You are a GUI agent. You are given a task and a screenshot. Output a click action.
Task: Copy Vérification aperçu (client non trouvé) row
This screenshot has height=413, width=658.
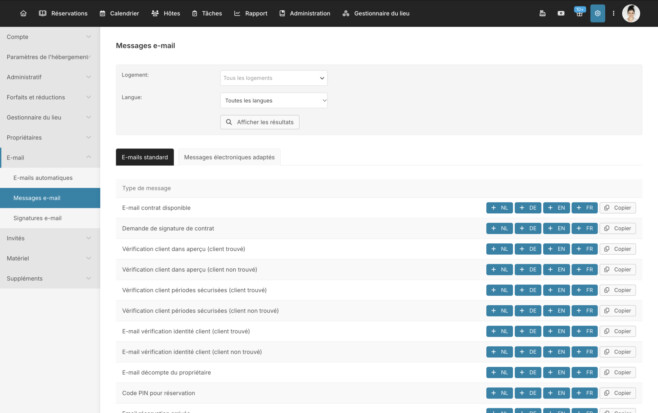(618, 269)
